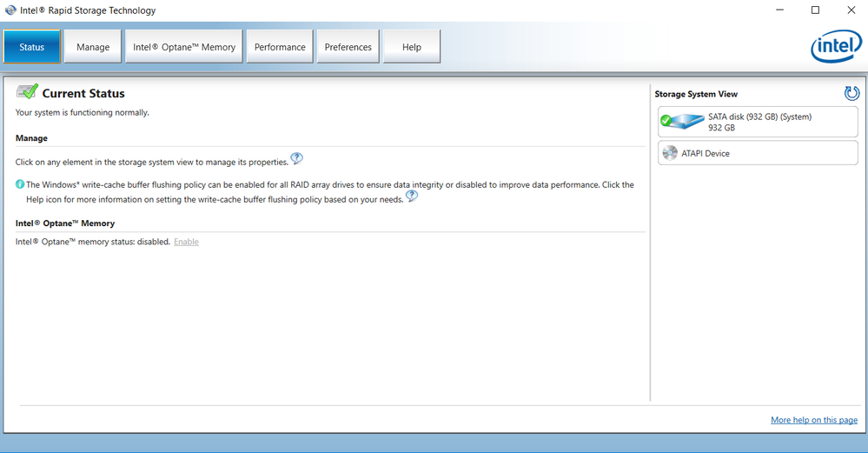Click the Enable link for Optane memory
868x453 pixels.
(x=186, y=242)
